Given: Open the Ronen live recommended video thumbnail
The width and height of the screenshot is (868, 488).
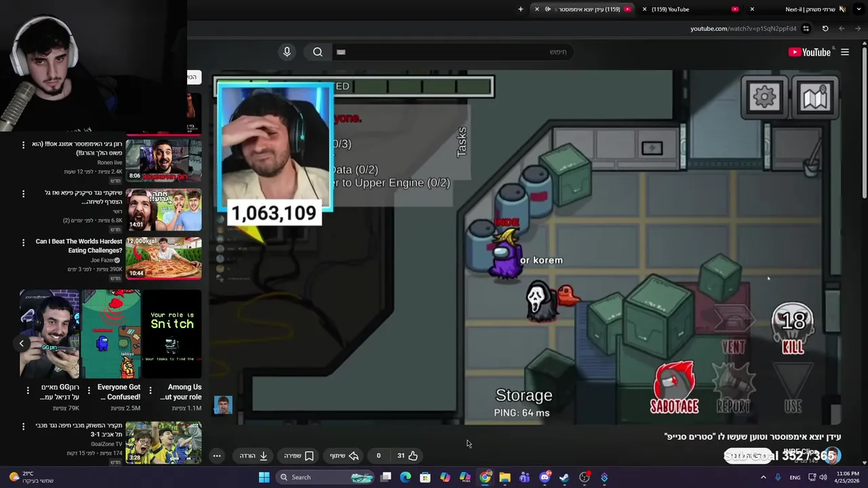Looking at the screenshot, I should coord(163,160).
